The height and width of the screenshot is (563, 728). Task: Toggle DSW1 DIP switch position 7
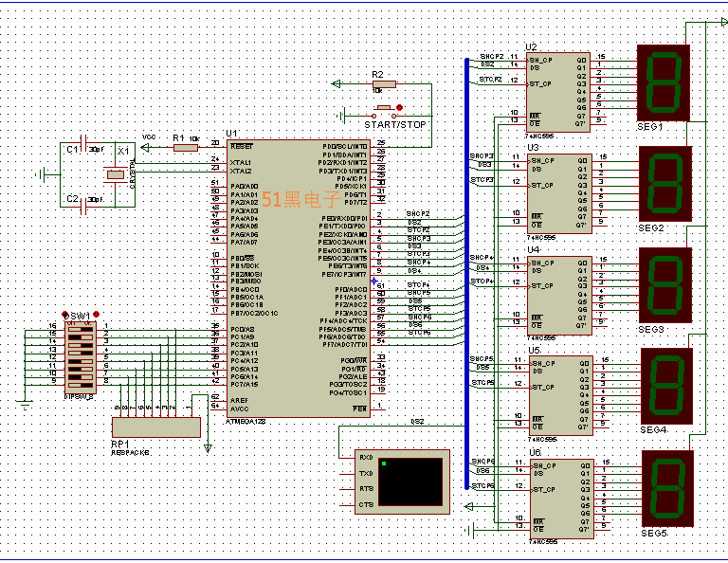point(81,377)
